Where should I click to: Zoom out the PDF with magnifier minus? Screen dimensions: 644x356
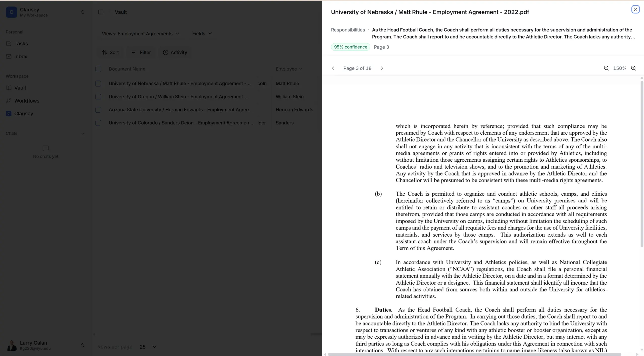[x=606, y=68]
